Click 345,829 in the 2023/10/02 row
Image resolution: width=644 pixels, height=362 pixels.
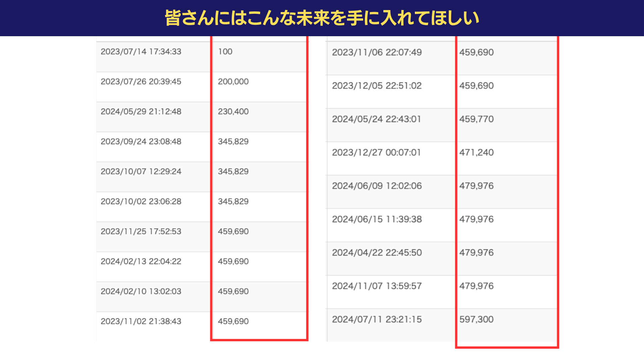233,201
